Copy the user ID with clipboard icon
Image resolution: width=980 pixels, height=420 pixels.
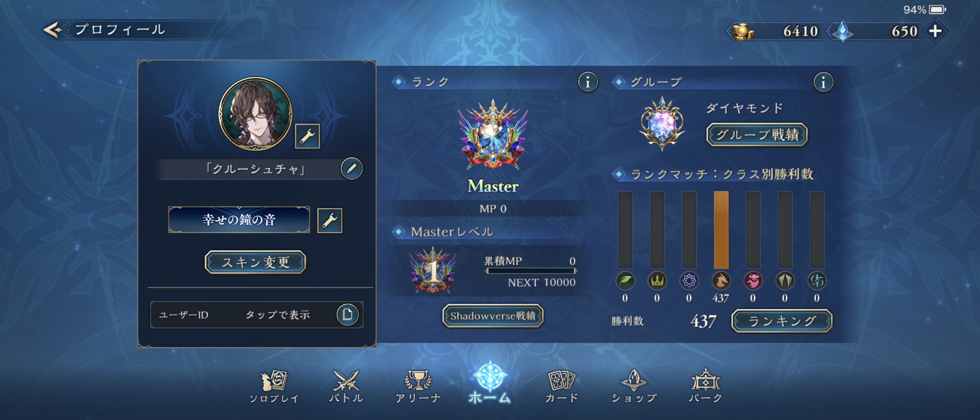coord(347,315)
